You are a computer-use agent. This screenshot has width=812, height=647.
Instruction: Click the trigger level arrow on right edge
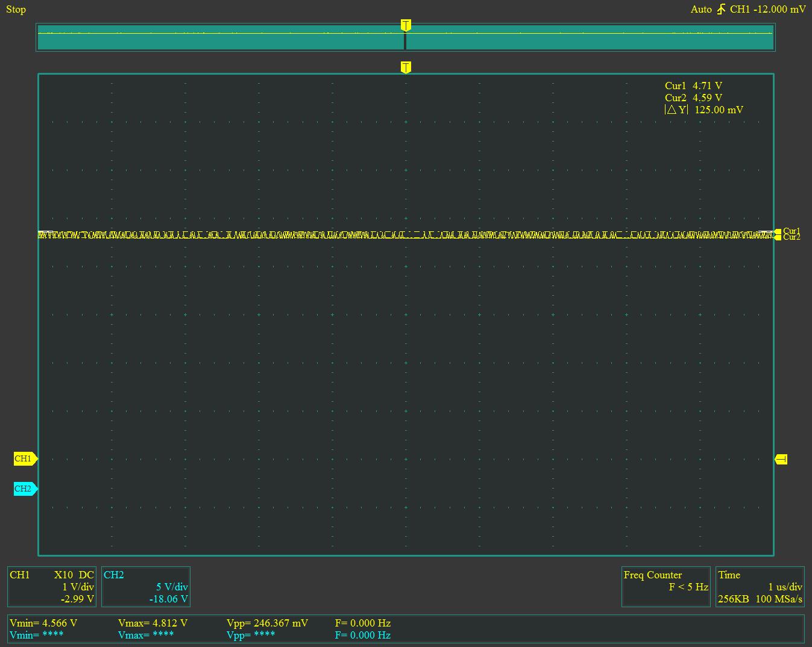[781, 460]
